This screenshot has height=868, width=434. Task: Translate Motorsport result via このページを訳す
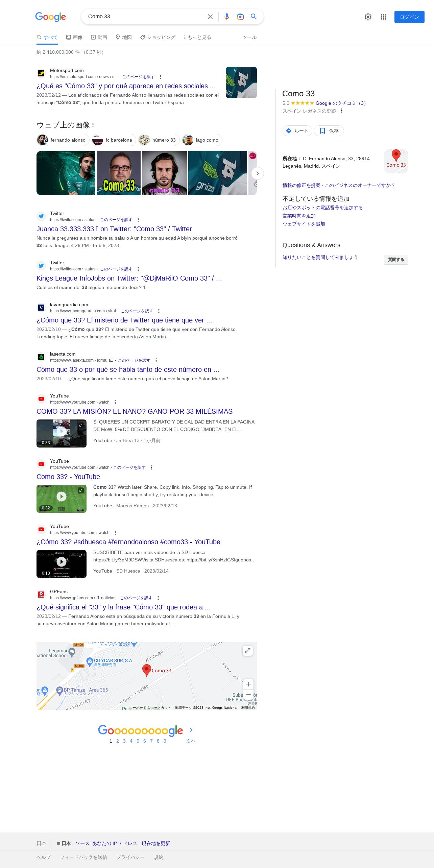[x=138, y=77]
